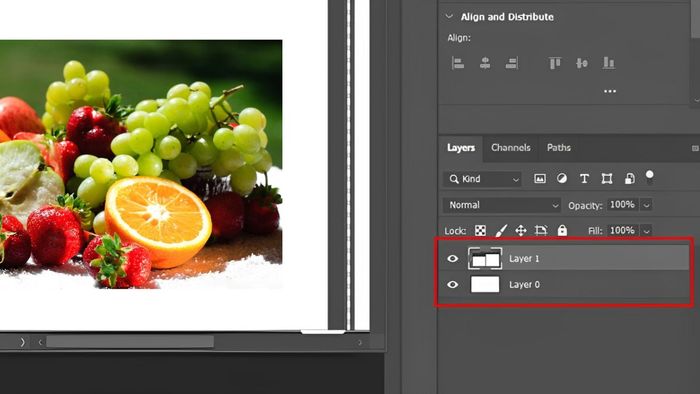700x394 pixels.
Task: Align right edges icon
Action: (512, 63)
